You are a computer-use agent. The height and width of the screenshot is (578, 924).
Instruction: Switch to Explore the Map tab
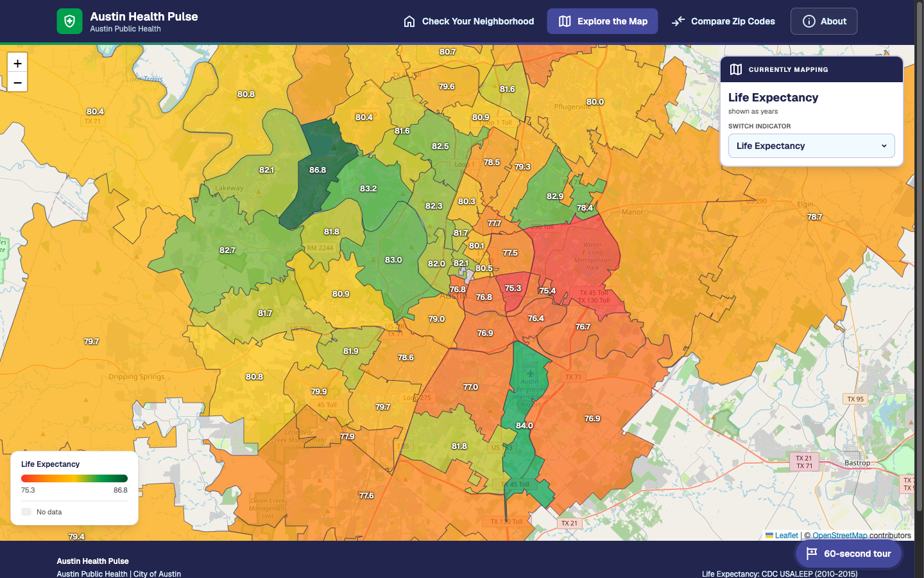pos(602,21)
